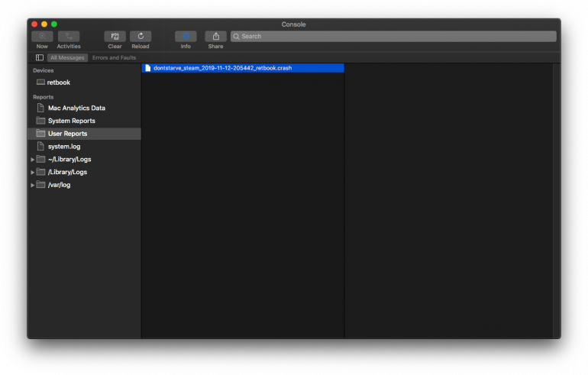This screenshot has height=375, width=588.
Task: Expand the /Library/Logs folder triangle
Action: 32,173
